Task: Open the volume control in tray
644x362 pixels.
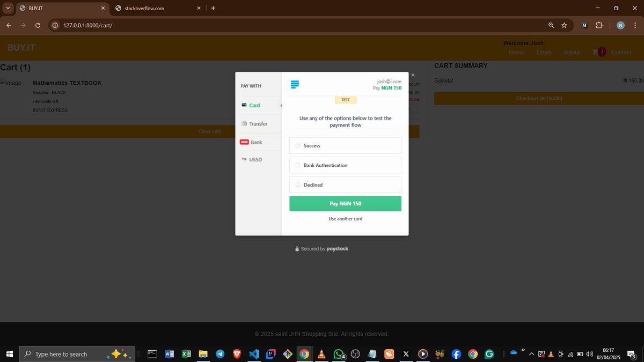Action: (590, 354)
